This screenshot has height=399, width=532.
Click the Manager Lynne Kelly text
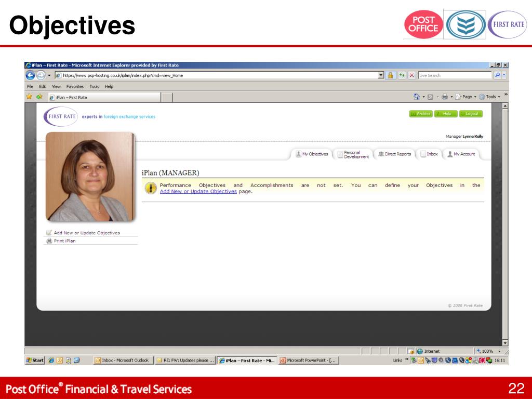[464, 137]
